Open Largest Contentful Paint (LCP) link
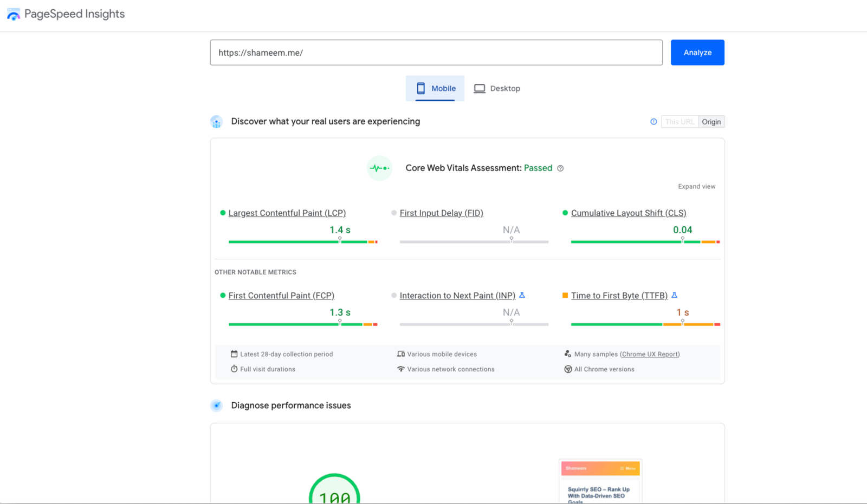Viewport: 867px width, 504px height. click(287, 213)
